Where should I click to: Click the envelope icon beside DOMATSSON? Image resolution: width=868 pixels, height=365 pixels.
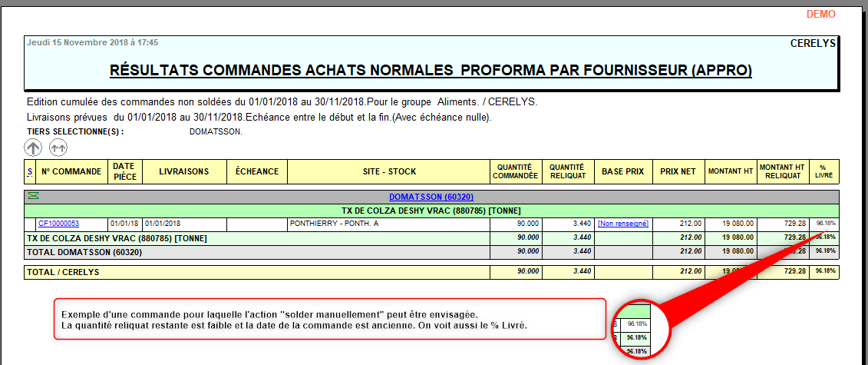click(x=34, y=196)
